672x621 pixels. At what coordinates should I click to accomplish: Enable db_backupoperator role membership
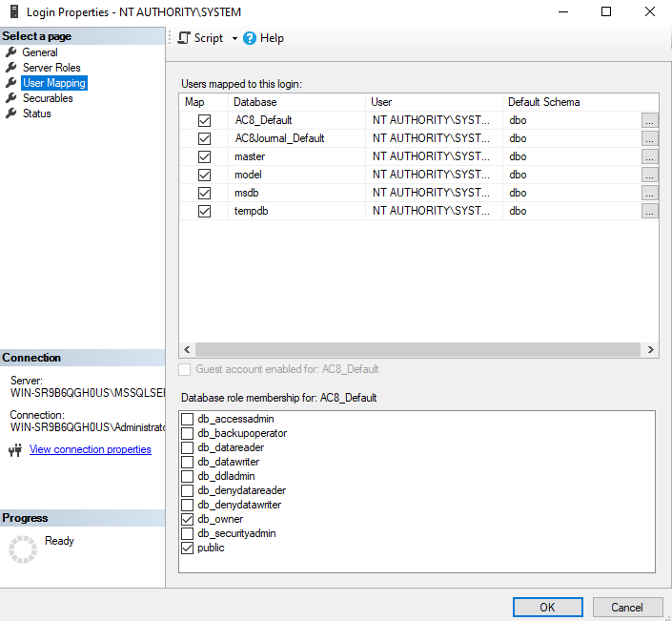click(187, 433)
